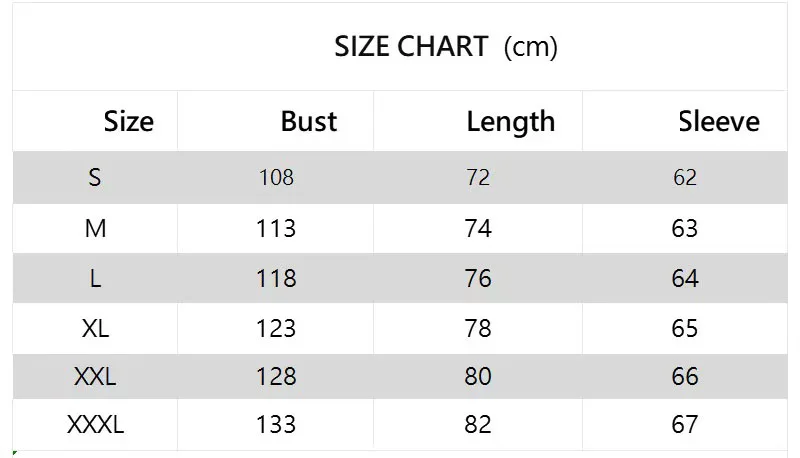Click the bust value 123
The image size is (800, 458).
[x=276, y=328]
